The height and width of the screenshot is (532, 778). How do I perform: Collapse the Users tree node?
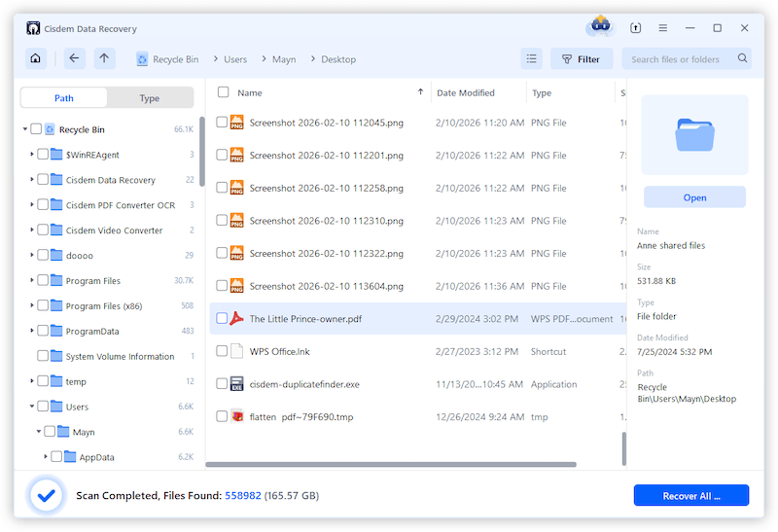coord(32,406)
